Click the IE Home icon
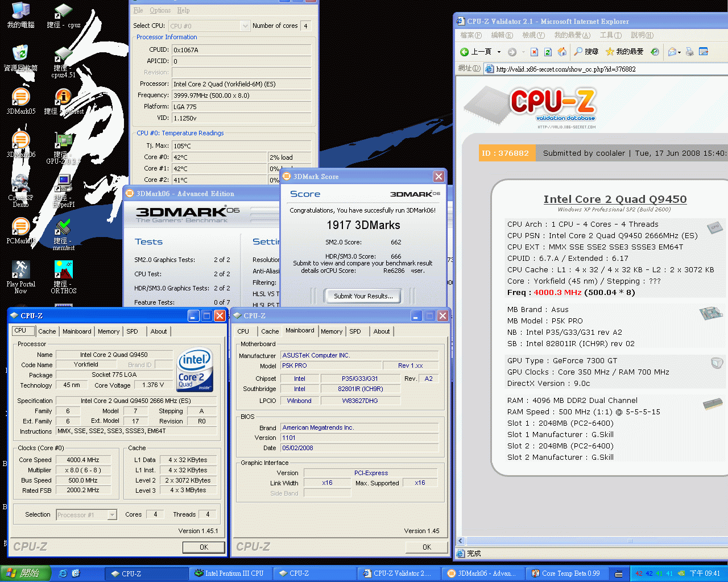728x582 pixels. point(562,52)
